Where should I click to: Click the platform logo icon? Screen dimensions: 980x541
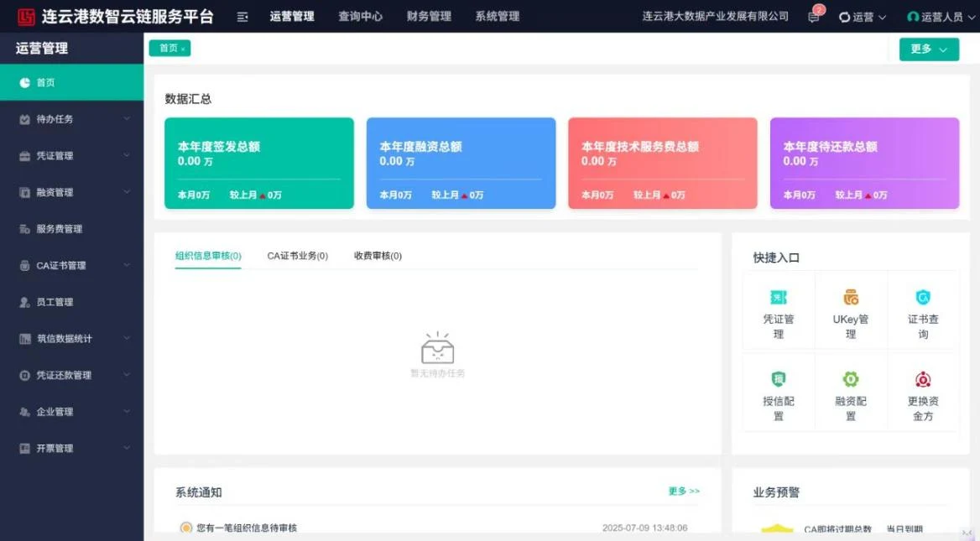pyautogui.click(x=26, y=16)
